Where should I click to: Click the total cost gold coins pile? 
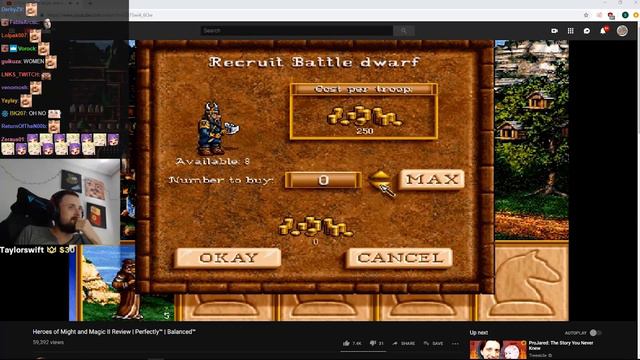(316, 227)
